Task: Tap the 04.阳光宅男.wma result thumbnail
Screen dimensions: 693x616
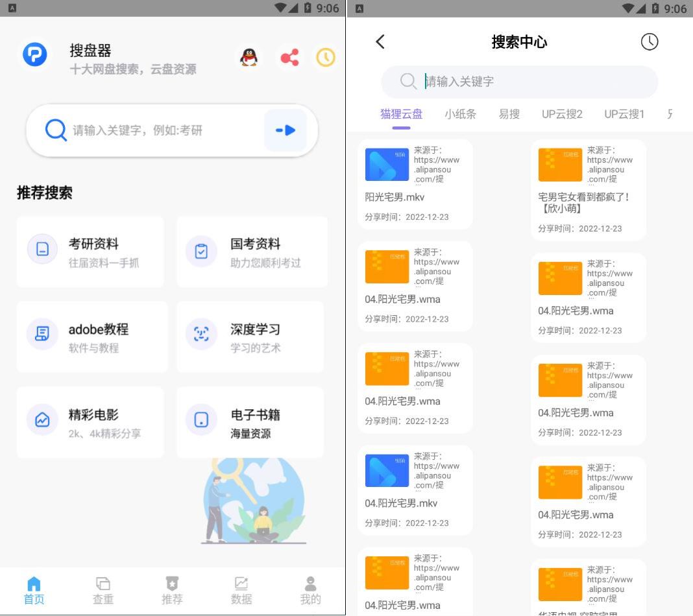Action: click(x=387, y=267)
